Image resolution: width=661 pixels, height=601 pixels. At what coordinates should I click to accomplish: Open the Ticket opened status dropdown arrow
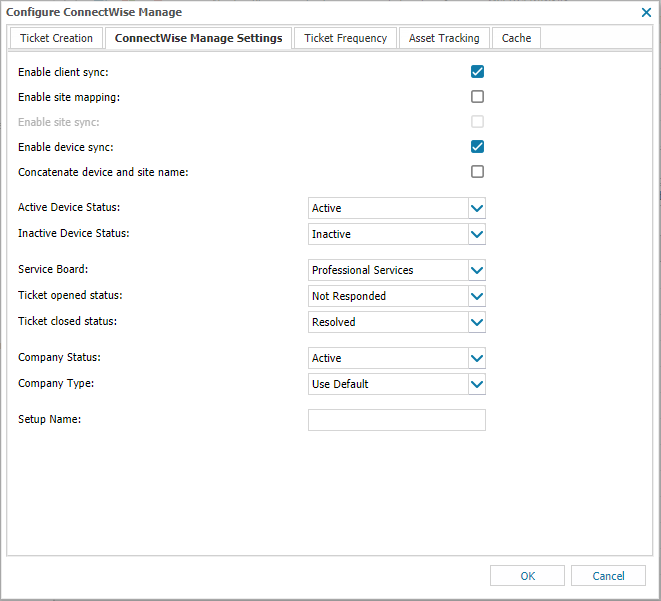[477, 296]
